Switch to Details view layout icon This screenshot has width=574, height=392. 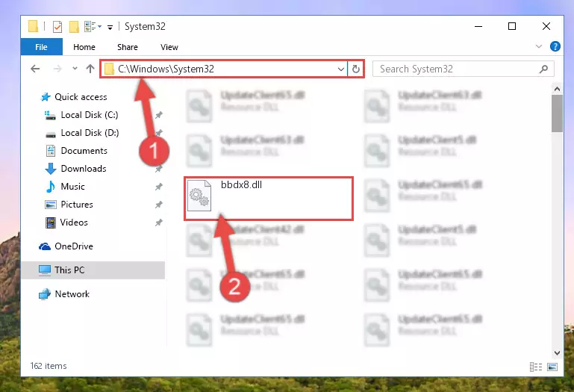pos(536,367)
